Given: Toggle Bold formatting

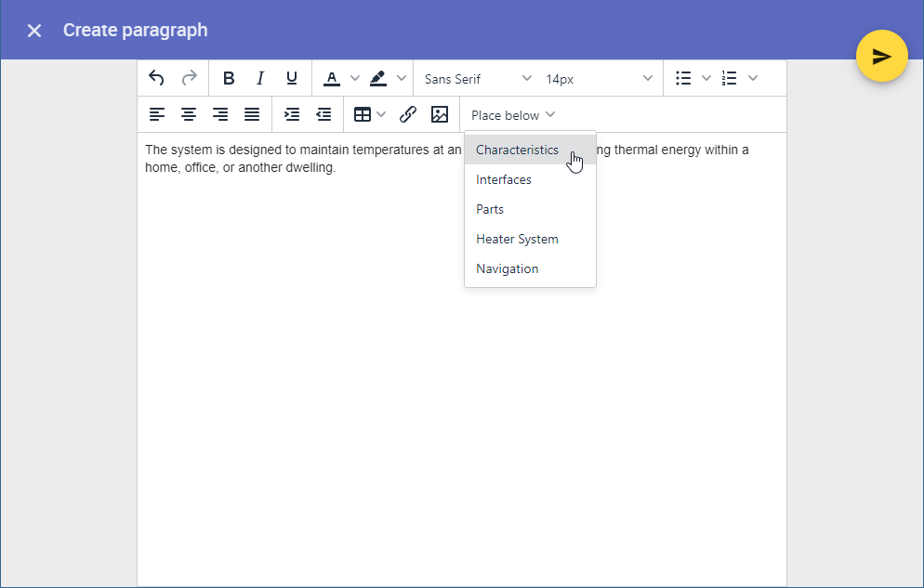Looking at the screenshot, I should click(229, 78).
